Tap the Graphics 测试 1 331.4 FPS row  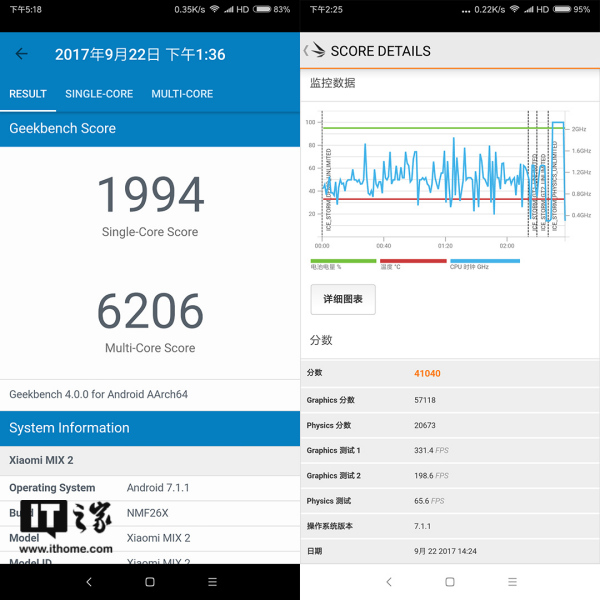tap(450, 450)
